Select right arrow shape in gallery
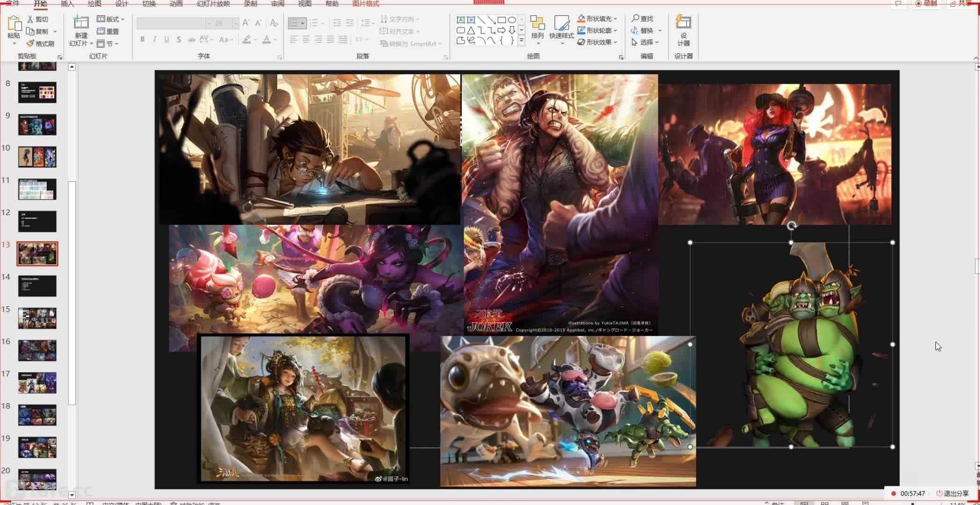 (x=502, y=30)
